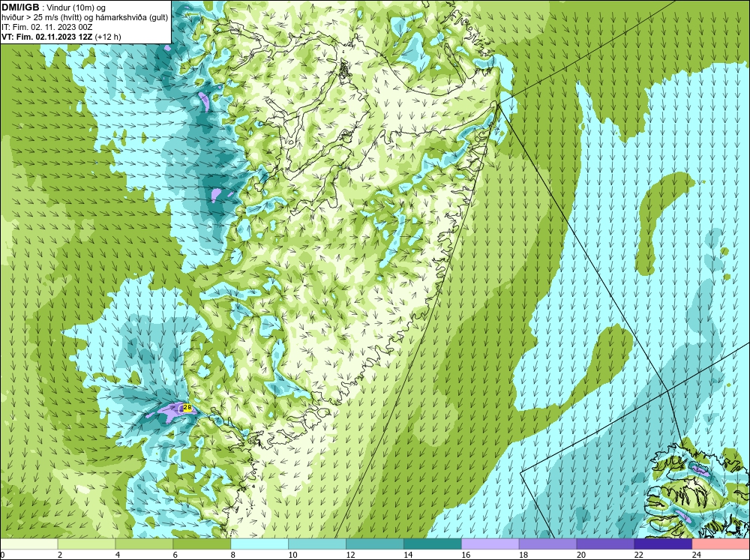The width and height of the screenshot is (750, 560).
Task: Click the scale label 14
Action: [408, 555]
